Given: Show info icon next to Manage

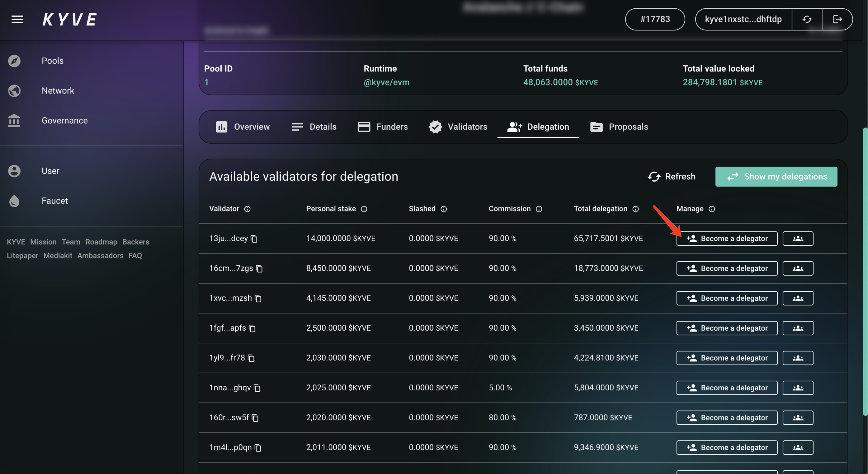Looking at the screenshot, I should tap(711, 209).
